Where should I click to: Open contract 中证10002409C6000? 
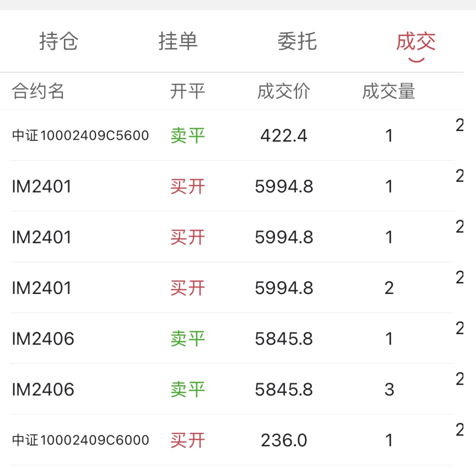(x=81, y=440)
